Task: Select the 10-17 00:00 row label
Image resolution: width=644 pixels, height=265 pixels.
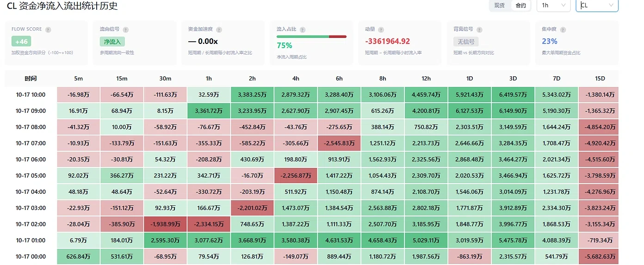Action: [x=31, y=257]
